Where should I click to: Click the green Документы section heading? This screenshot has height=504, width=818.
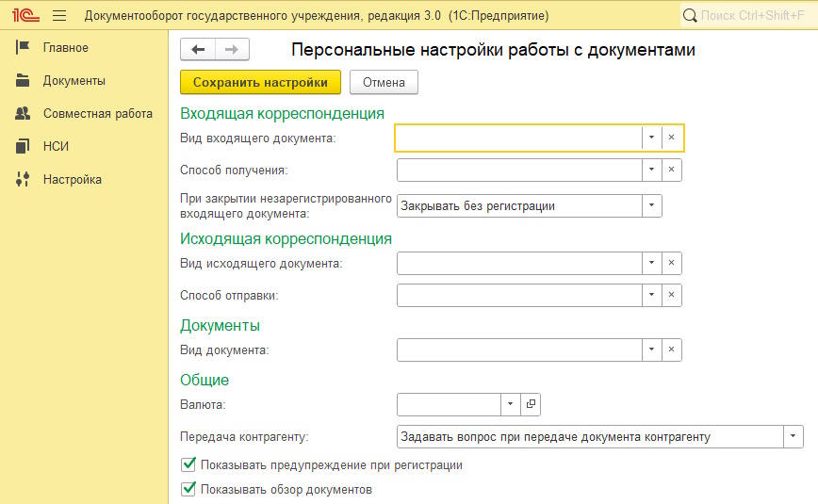(x=220, y=325)
